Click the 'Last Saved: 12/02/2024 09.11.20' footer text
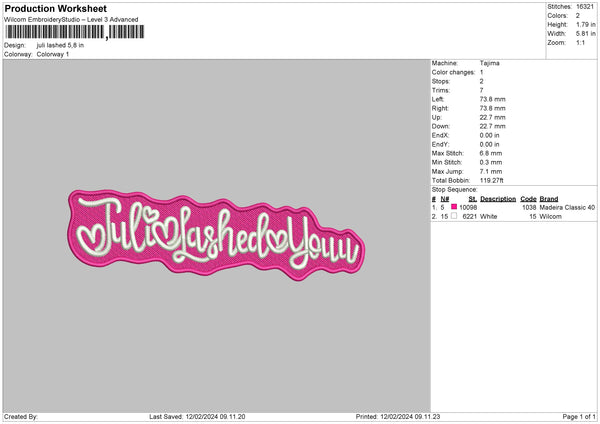 tap(197, 416)
